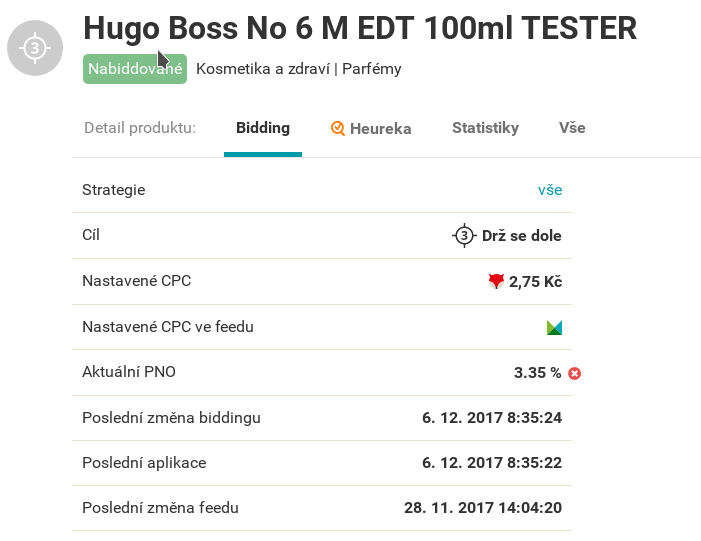Click the crosshair icon beside Drž se dole
701x541 pixels.
coord(464,235)
